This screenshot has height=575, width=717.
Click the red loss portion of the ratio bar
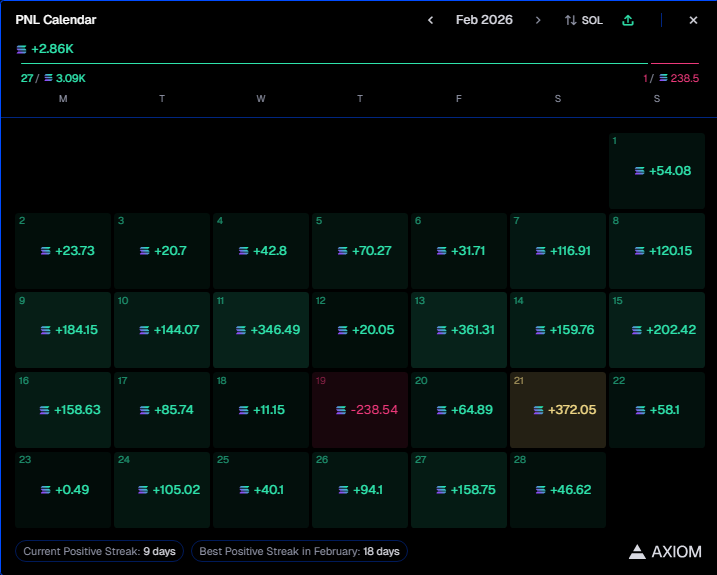coord(675,63)
